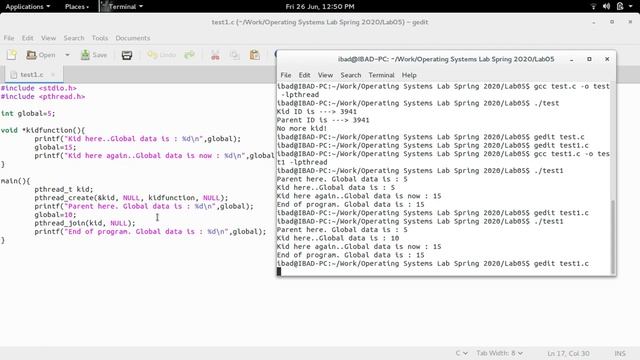Open Terminal window Terminal menu
Viewport: 640px width, 360px height.
[381, 75]
